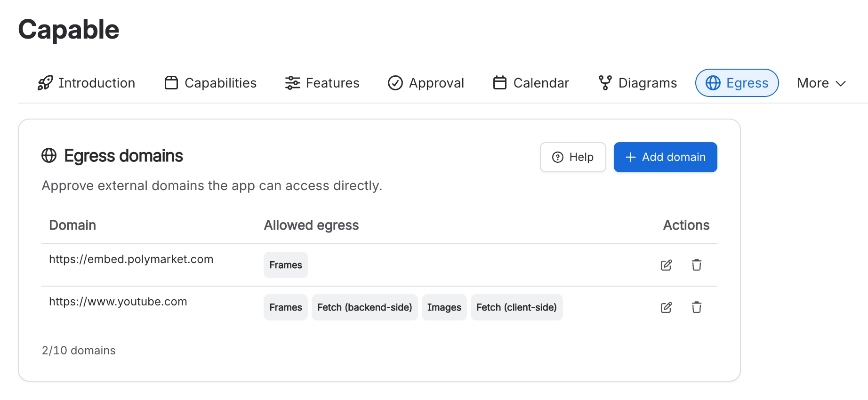This screenshot has width=868, height=400.
Task: Expand the More dropdown menu
Action: [x=821, y=83]
